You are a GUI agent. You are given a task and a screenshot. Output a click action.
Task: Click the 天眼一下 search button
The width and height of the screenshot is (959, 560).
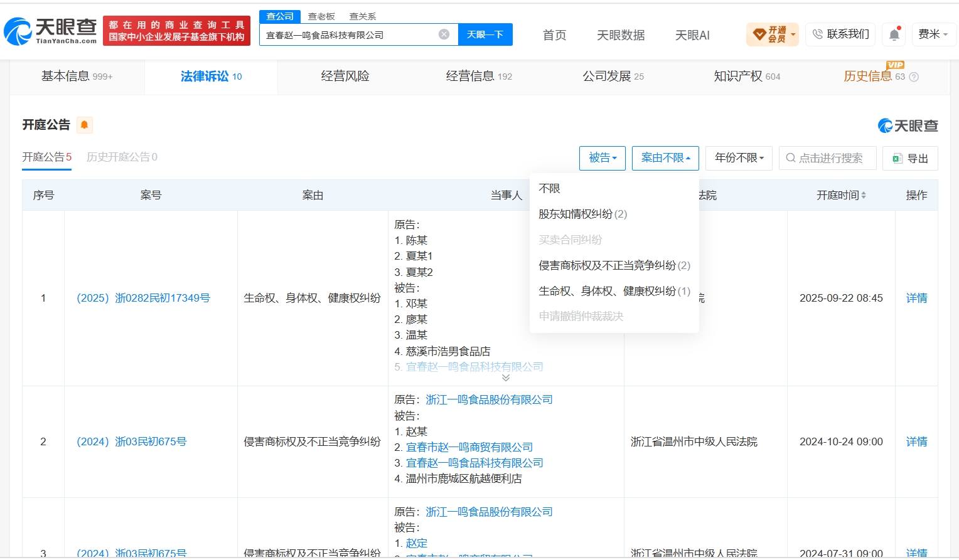[485, 34]
